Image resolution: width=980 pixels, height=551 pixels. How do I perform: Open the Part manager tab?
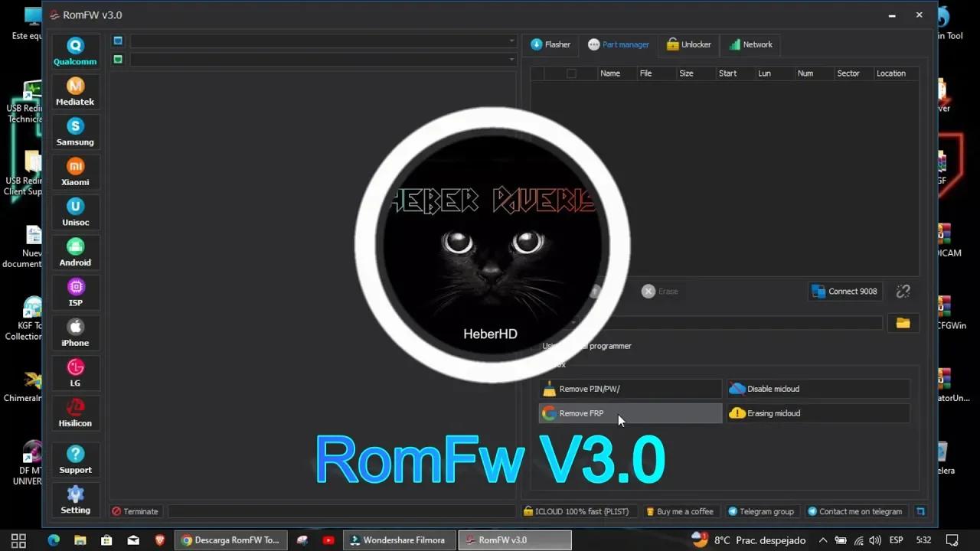(619, 44)
